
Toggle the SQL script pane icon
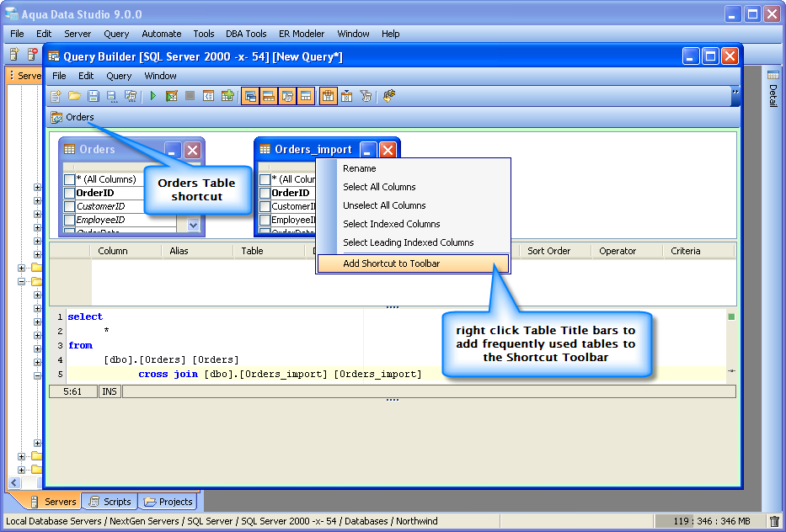pyautogui.click(x=287, y=96)
